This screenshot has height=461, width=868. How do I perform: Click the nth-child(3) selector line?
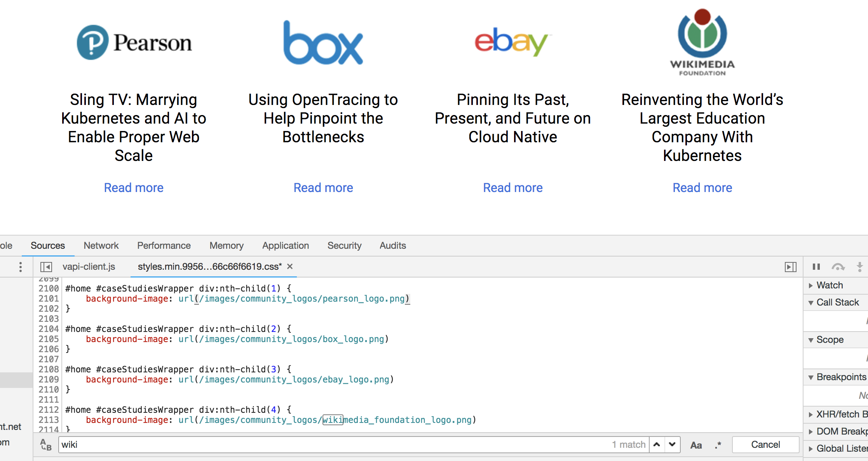click(178, 369)
